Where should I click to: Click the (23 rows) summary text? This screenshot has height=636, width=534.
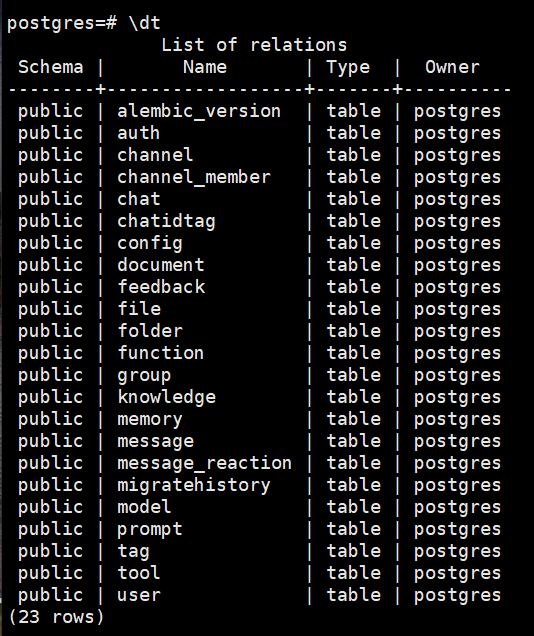click(x=56, y=617)
